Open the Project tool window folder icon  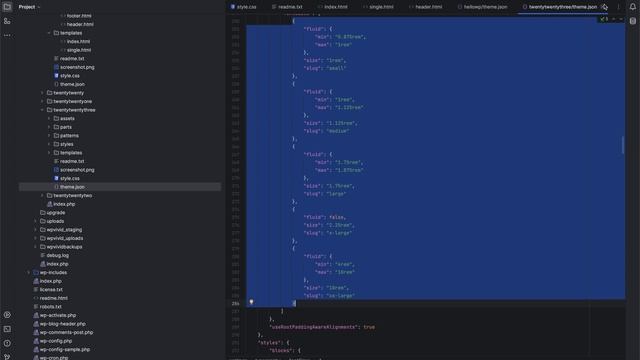pos(7,7)
